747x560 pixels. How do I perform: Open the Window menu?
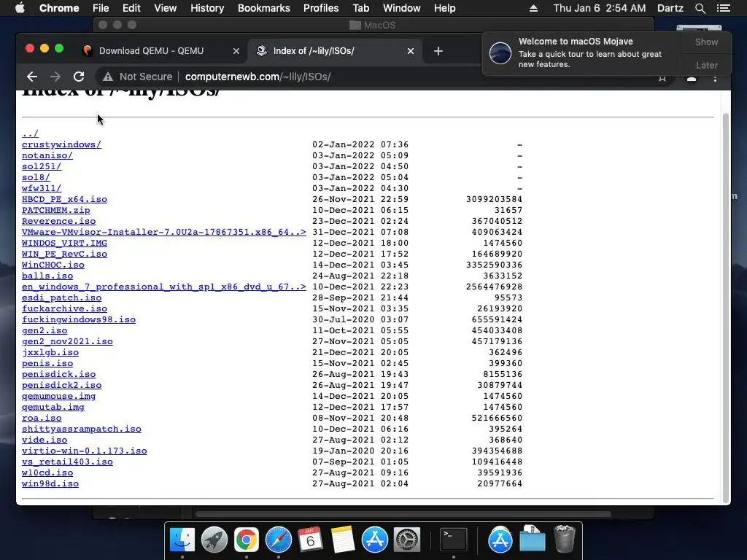[402, 8]
